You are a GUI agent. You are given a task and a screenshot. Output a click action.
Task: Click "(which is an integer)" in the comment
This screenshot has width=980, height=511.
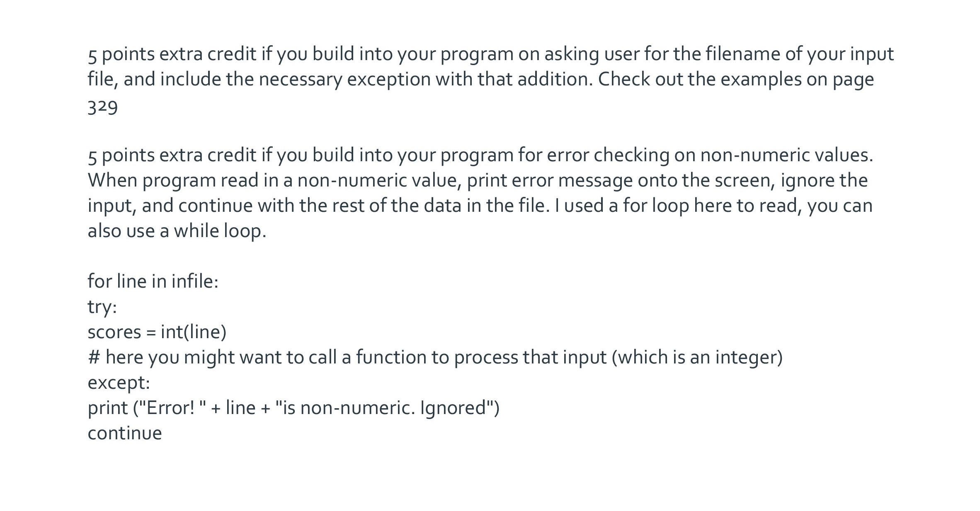(x=697, y=357)
